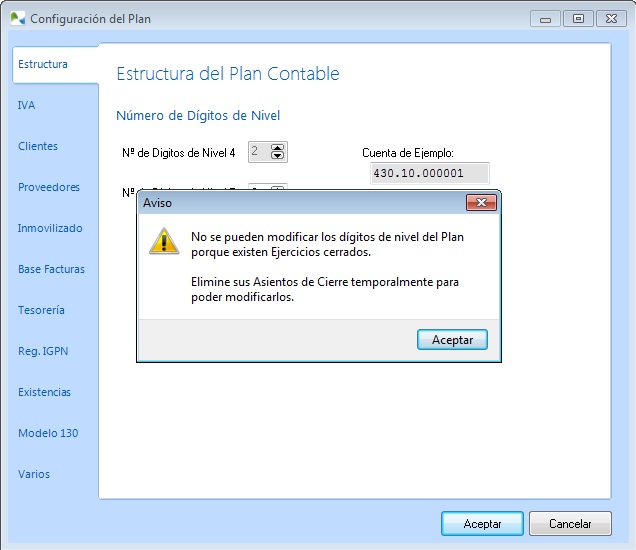Click the Nivel 4 digits value field
The height and width of the screenshot is (550, 636).
(260, 152)
